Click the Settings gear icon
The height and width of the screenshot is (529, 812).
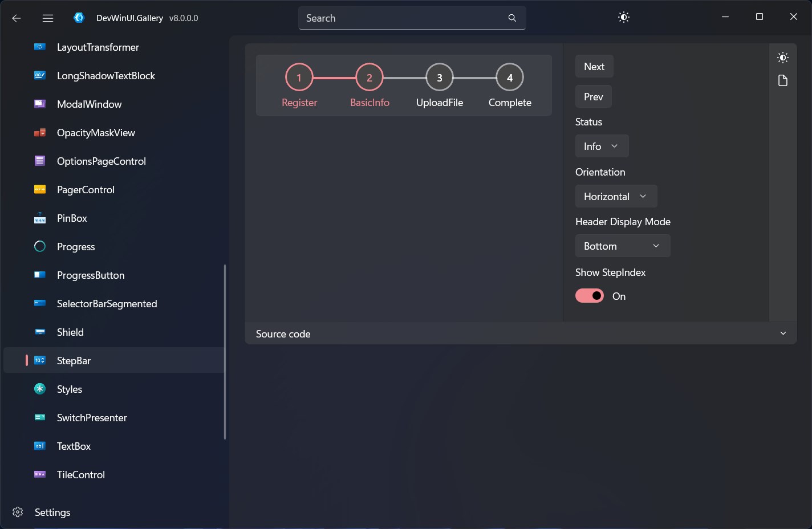tap(18, 512)
